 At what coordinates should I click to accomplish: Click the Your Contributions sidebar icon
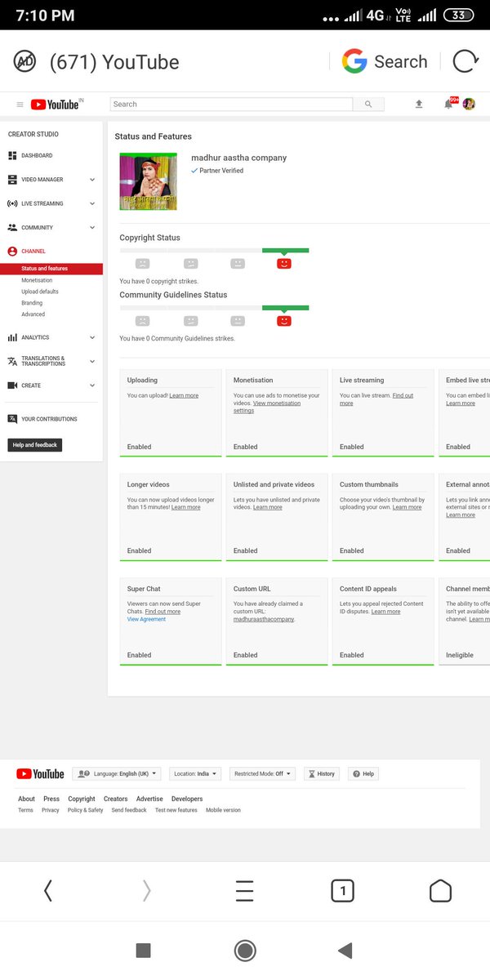tap(12, 419)
